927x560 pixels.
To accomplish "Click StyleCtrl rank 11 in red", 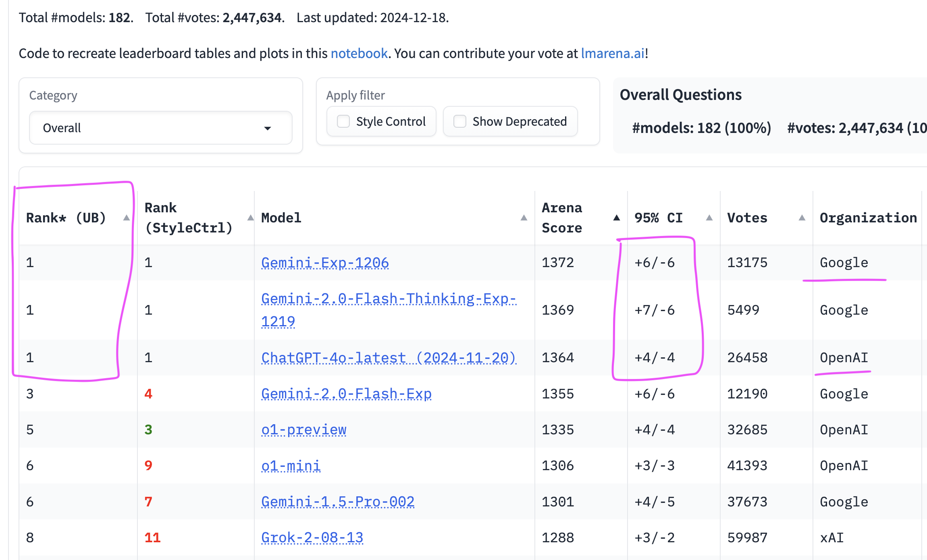I will (152, 537).
